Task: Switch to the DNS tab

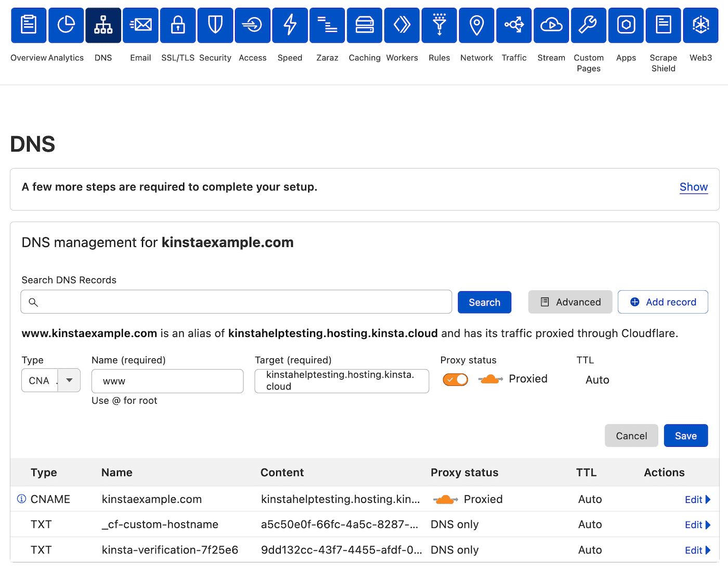Action: (103, 25)
